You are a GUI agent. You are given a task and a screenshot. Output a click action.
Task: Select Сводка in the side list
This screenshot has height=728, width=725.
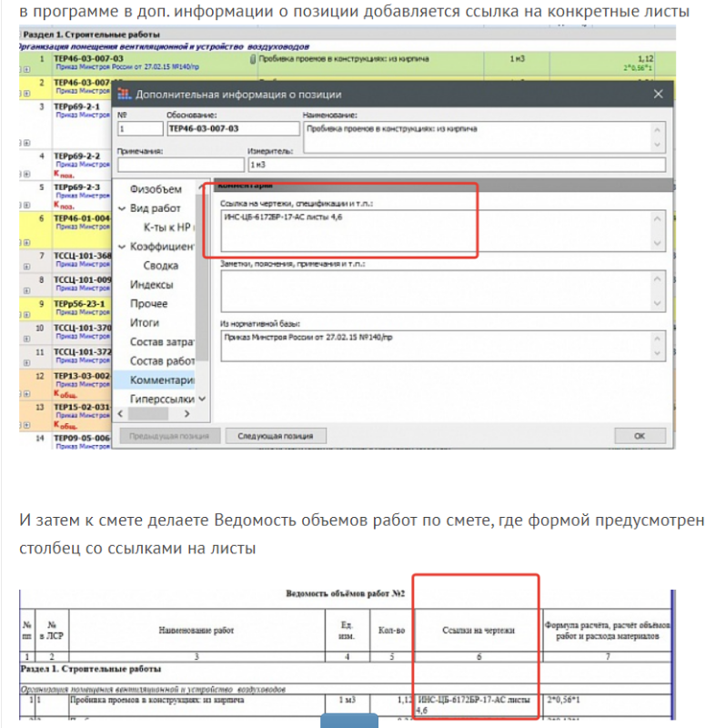(x=161, y=266)
